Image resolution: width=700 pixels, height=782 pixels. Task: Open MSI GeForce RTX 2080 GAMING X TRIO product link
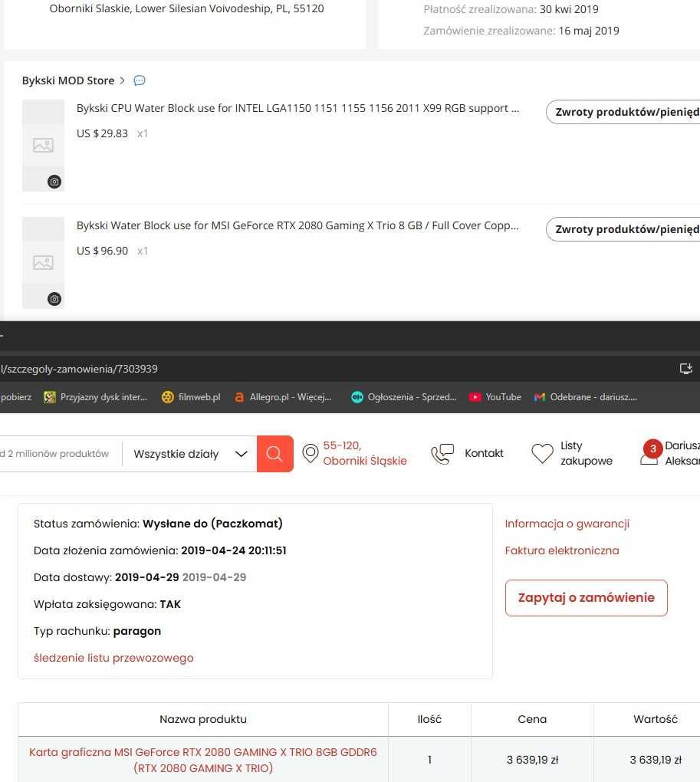coord(203,760)
